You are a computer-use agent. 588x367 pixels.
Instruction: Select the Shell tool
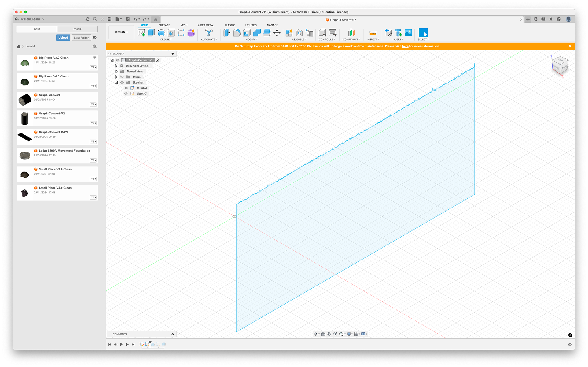point(247,33)
